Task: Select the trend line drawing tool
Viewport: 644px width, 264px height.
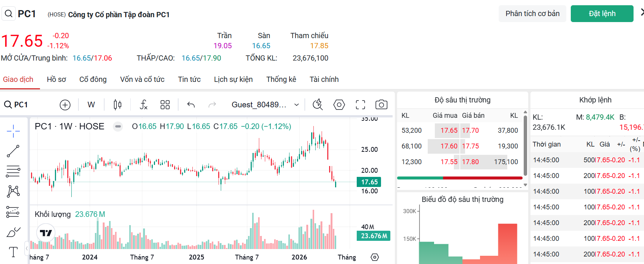Action: point(13,151)
